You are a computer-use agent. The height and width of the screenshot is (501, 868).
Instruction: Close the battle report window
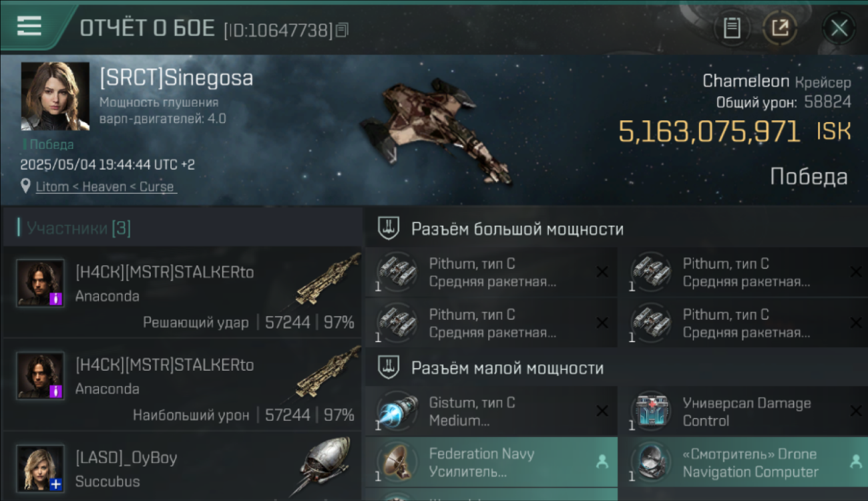839,28
